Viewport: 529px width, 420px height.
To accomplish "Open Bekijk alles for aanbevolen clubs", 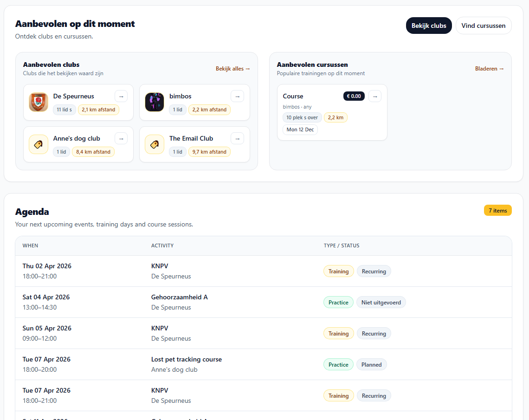I will coord(233,68).
